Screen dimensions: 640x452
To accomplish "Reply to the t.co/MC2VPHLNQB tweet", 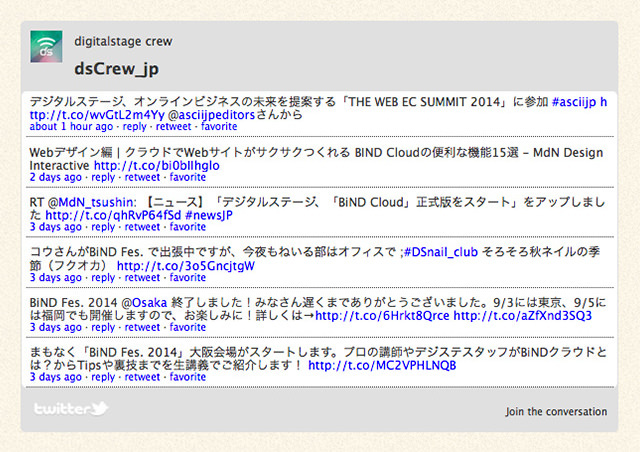I will pyautogui.click(x=103, y=377).
